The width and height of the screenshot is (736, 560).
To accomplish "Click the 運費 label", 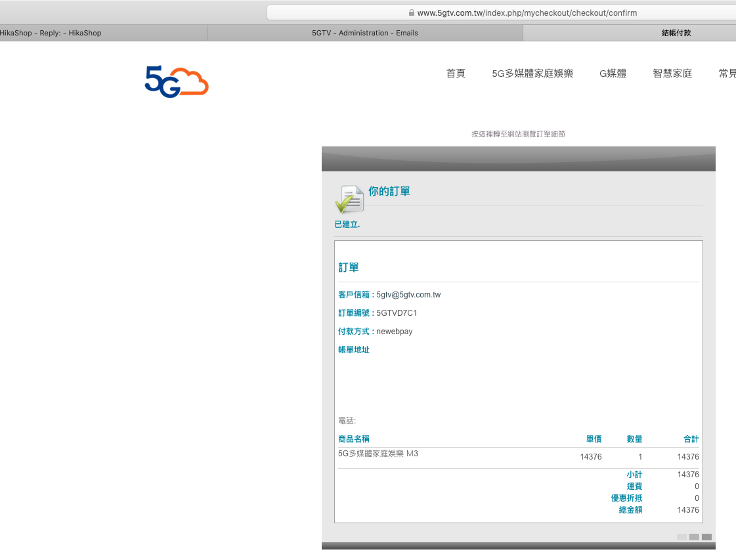I will [x=634, y=486].
